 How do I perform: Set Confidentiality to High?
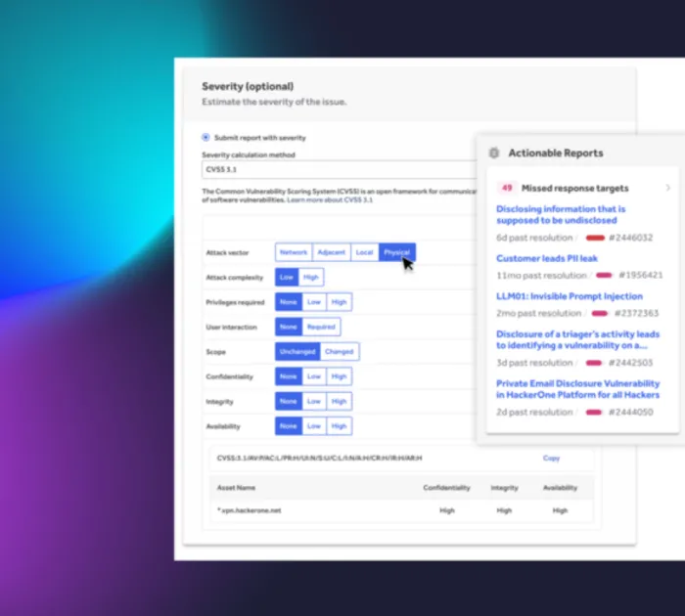339,376
